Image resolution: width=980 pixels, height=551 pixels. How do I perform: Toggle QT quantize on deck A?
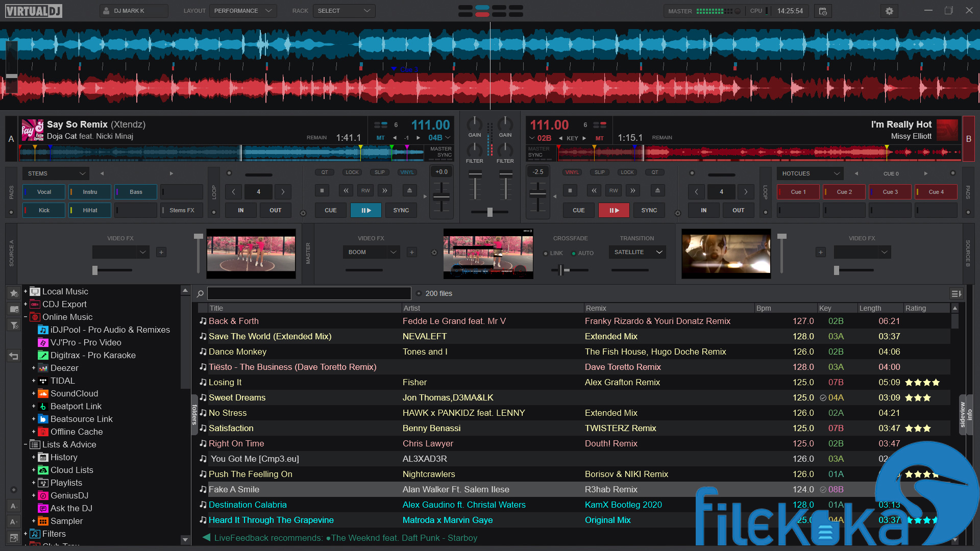325,172
